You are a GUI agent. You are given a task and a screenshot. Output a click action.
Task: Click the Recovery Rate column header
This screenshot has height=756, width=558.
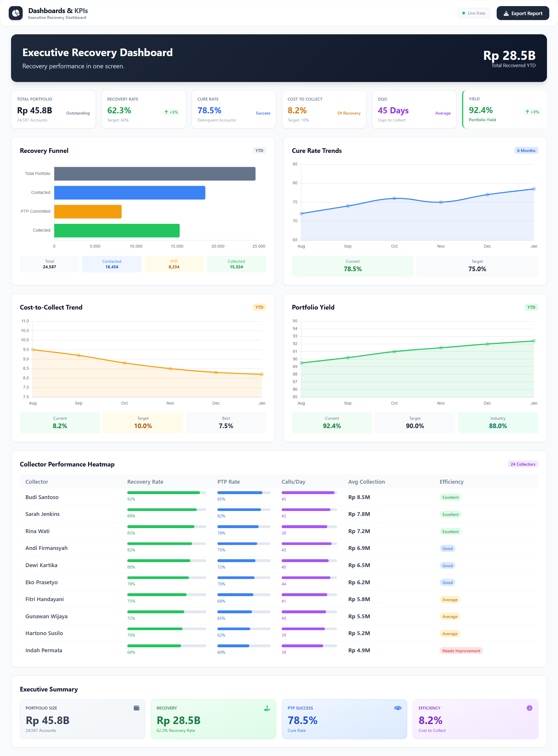[x=145, y=482]
